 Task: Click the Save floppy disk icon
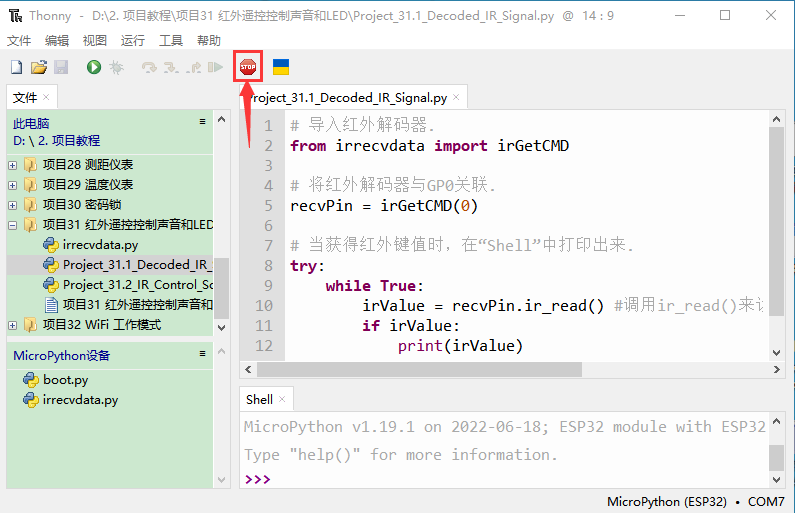60,67
